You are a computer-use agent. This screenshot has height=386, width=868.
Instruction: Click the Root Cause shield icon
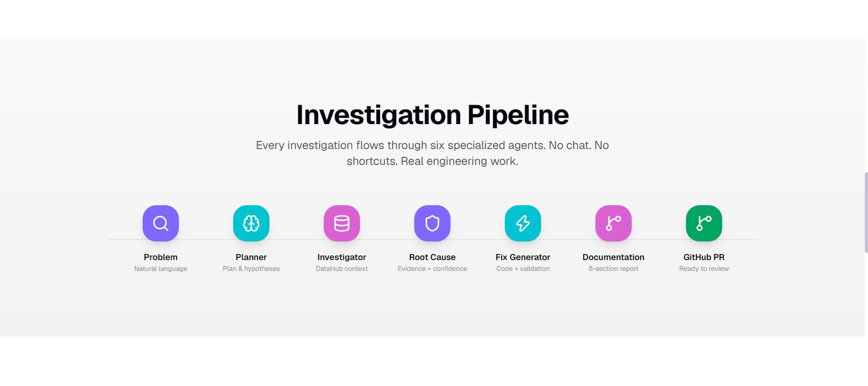(x=432, y=223)
